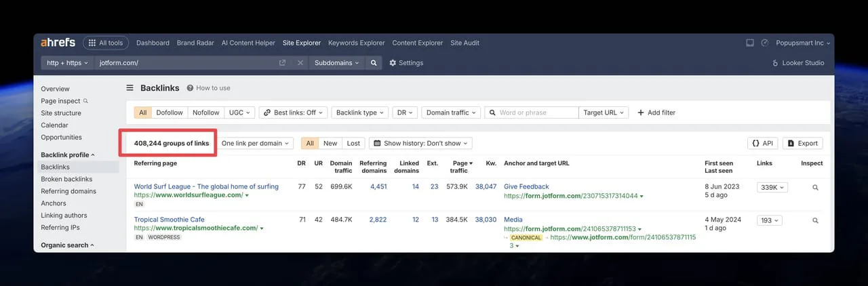This screenshot has height=286, width=868.
Task: Select the Dofollow filter
Action: click(x=170, y=113)
